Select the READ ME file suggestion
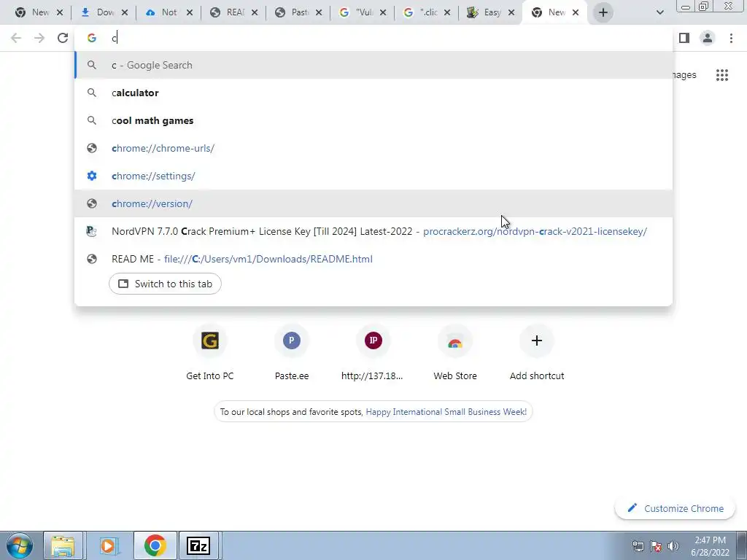 (x=373, y=259)
